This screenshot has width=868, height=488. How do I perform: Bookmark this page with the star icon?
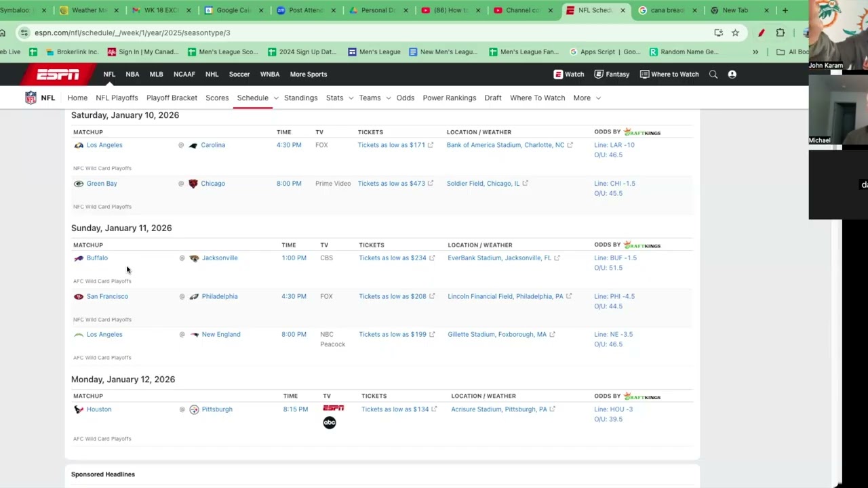[x=735, y=33]
